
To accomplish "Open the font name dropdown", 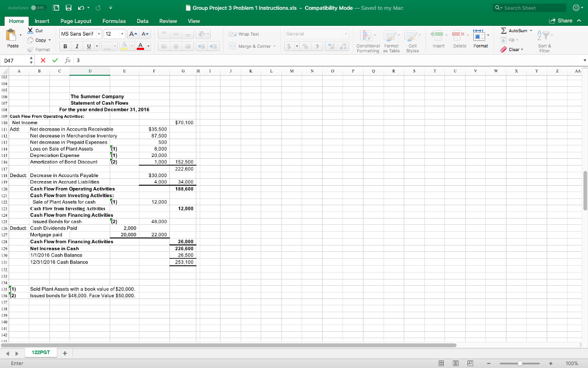I will tap(99, 34).
